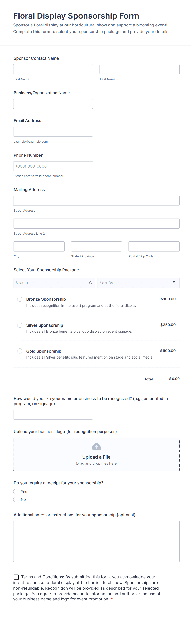Screen dimensions: 191x644
Task: Select the Silver Sponsorship option
Action: [20, 325]
